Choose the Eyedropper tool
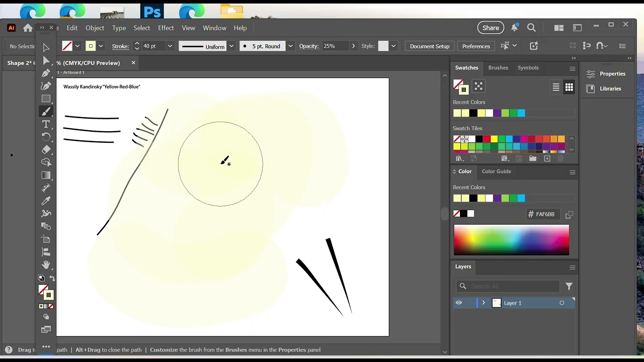This screenshot has height=362, width=644. pyautogui.click(x=46, y=201)
